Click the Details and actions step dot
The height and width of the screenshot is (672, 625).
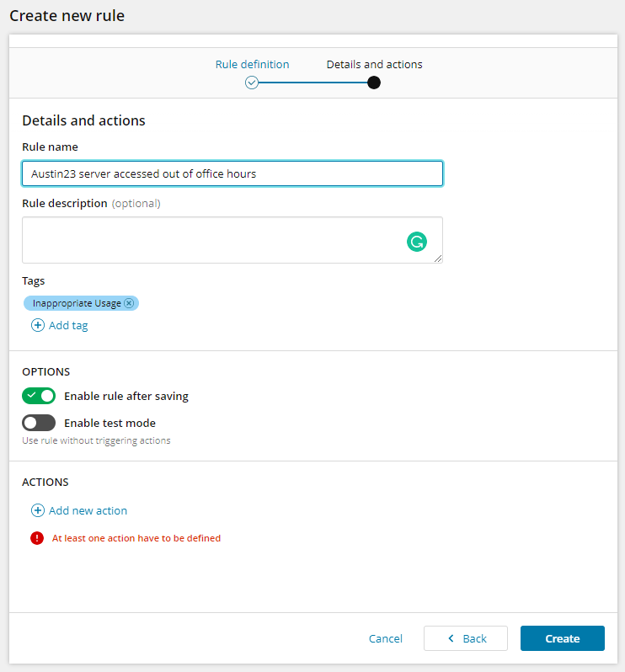point(374,83)
